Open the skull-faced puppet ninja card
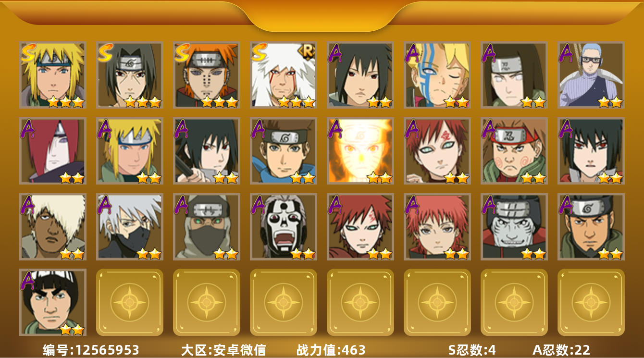This screenshot has height=358, width=644. [284, 227]
